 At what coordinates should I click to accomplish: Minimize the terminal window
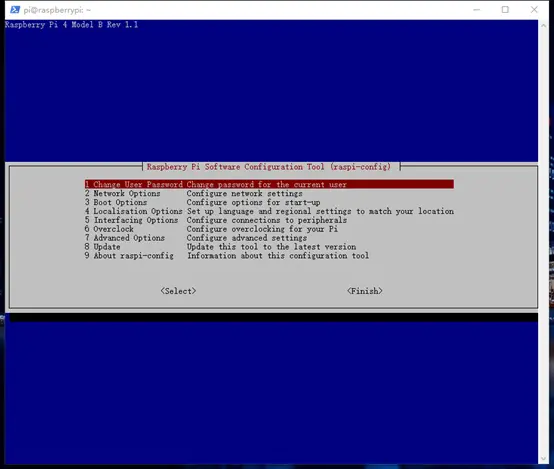477,10
